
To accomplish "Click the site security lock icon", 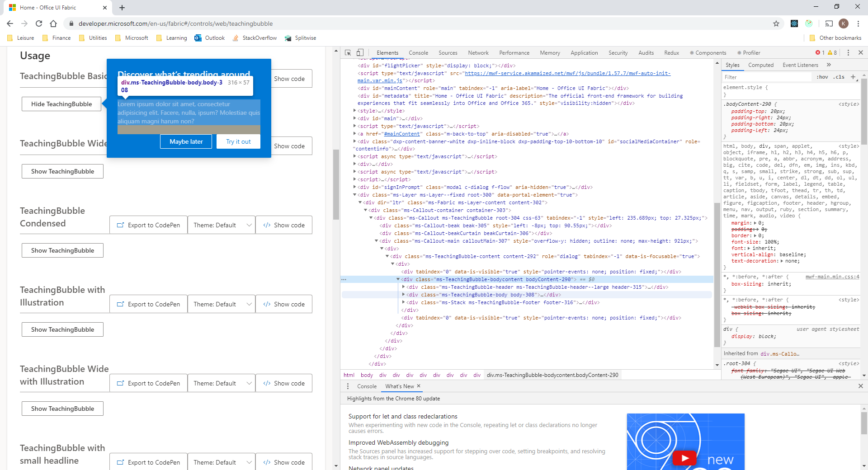I will (71, 23).
